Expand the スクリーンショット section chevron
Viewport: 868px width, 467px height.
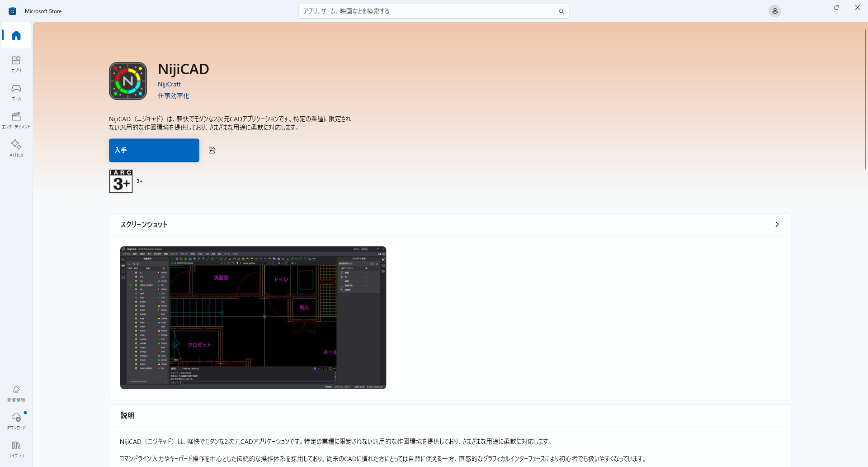point(777,224)
